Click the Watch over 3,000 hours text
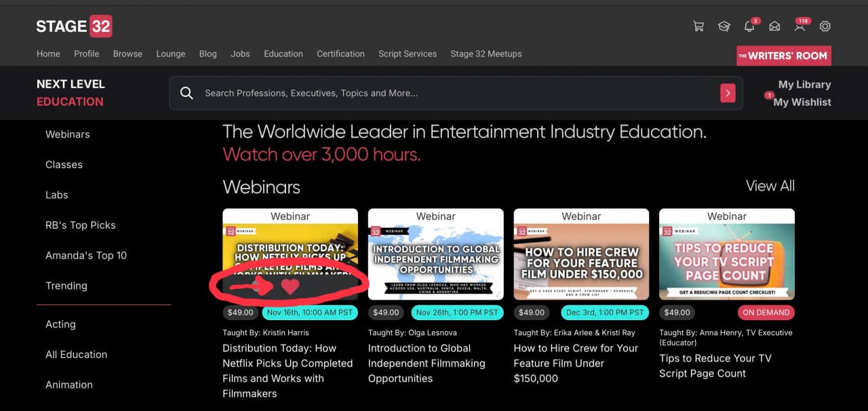The width and height of the screenshot is (868, 411). (x=321, y=155)
